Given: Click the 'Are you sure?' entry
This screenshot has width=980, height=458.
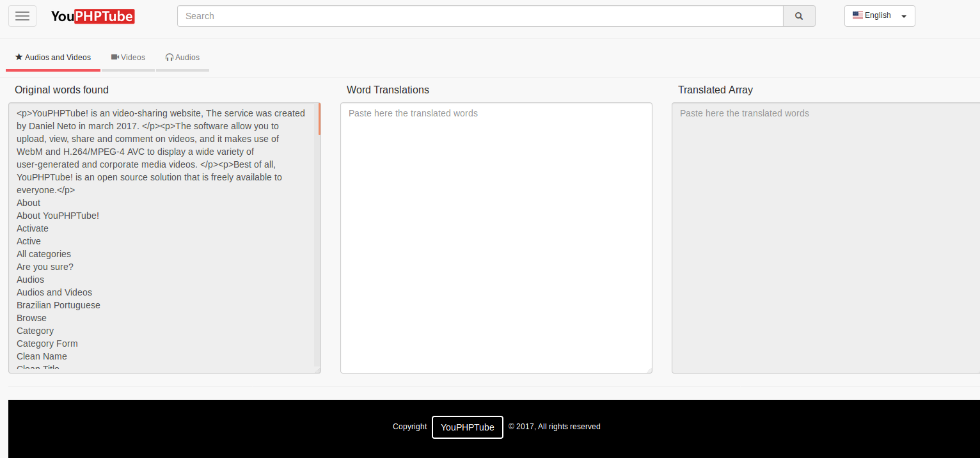Looking at the screenshot, I should click(x=45, y=267).
